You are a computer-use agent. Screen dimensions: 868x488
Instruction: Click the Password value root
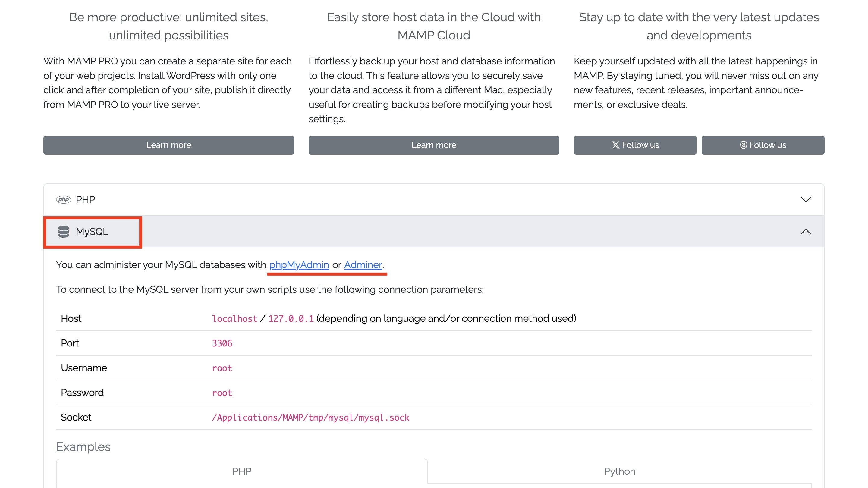coord(222,393)
